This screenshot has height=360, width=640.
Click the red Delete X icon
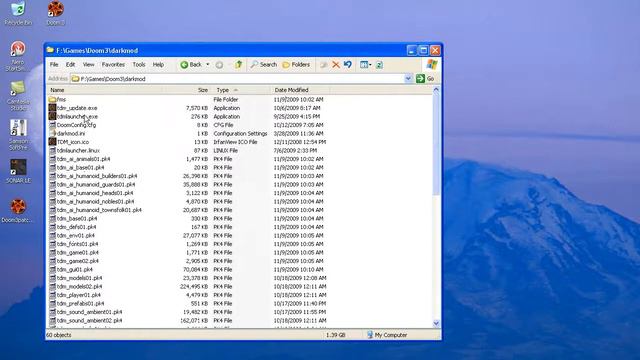[x=336, y=64]
